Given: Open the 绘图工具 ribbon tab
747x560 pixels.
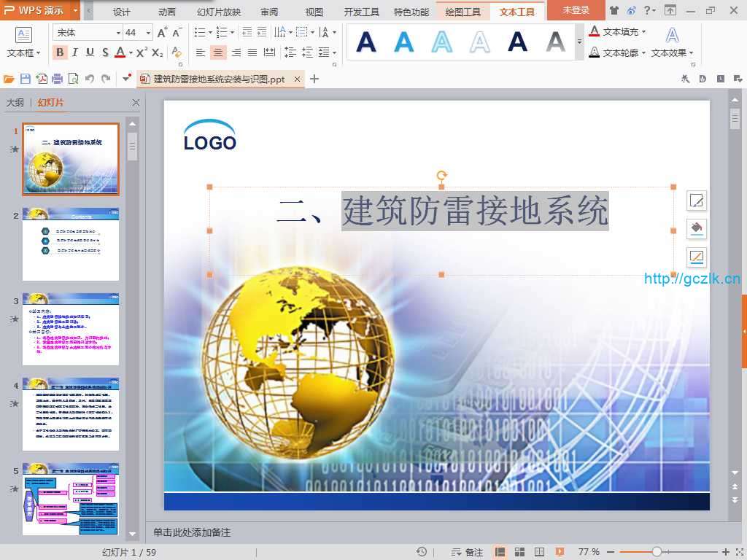Looking at the screenshot, I should point(462,12).
